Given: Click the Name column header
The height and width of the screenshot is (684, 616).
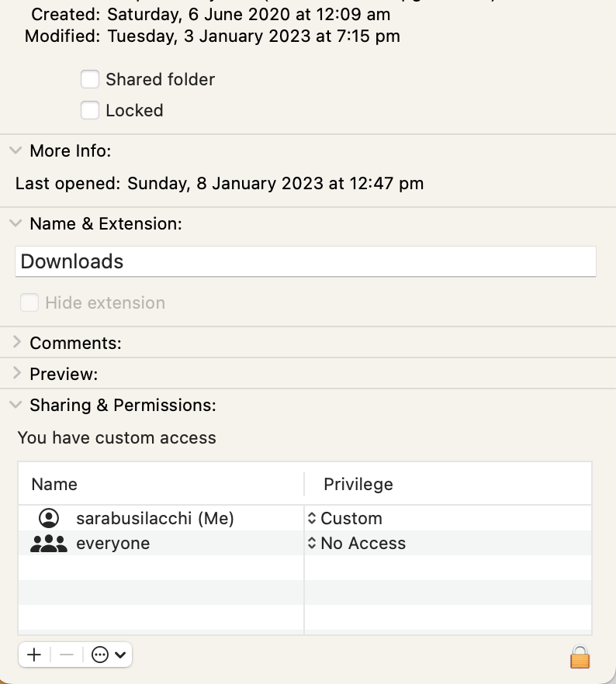Looking at the screenshot, I should (x=54, y=485).
